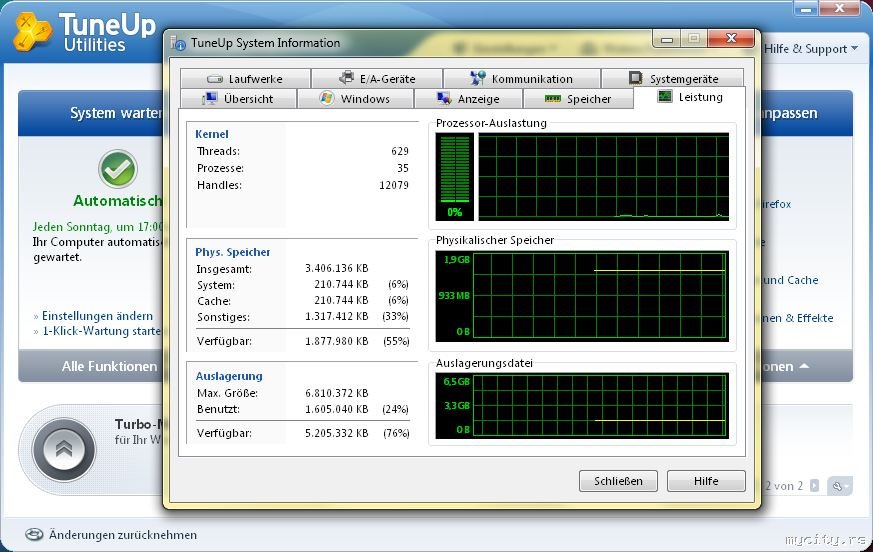Open the Windows tab
Screen dimensions: 873x552
[355, 99]
